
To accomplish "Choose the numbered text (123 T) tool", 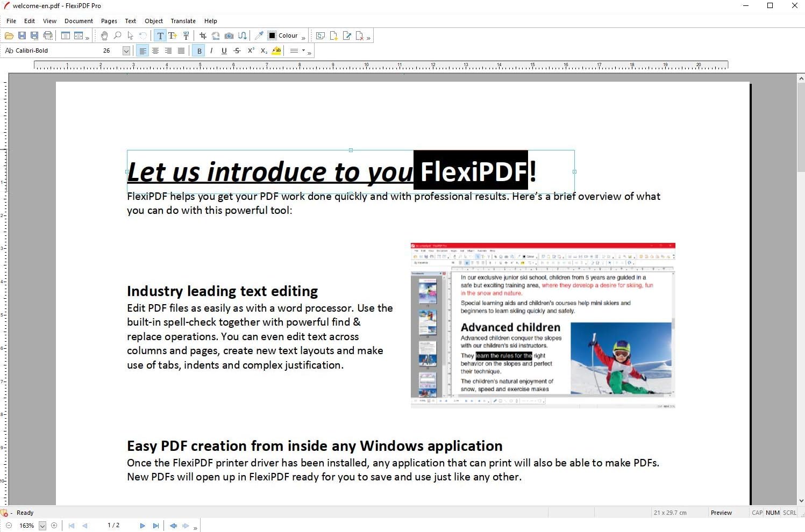I will (186, 35).
